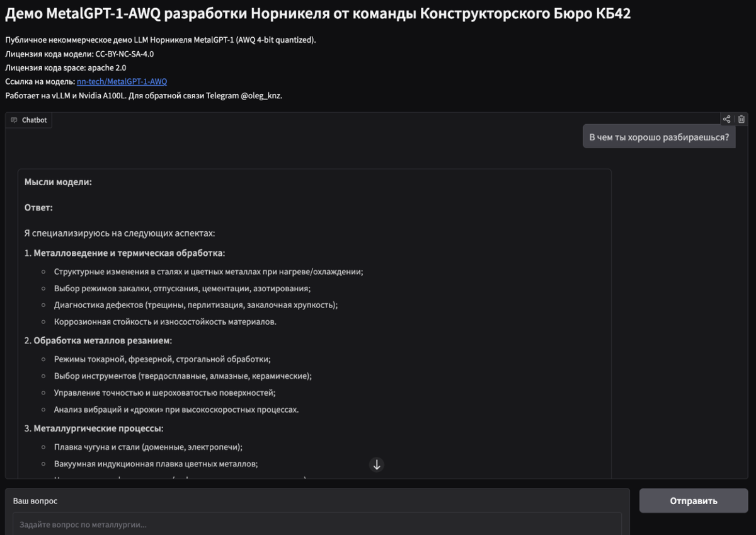Screen dimensions: 756x535
Task: Click the Chatbot label icon
Action: point(14,120)
